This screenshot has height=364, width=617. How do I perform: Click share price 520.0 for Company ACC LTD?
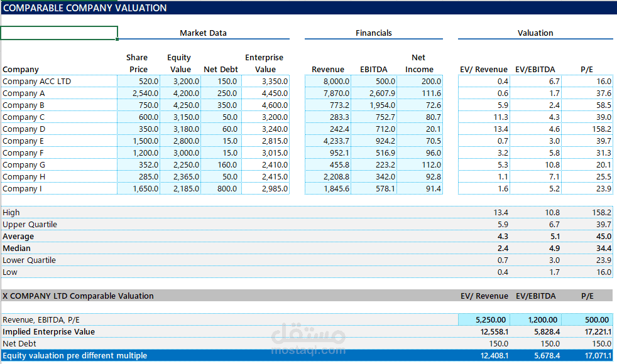138,82
